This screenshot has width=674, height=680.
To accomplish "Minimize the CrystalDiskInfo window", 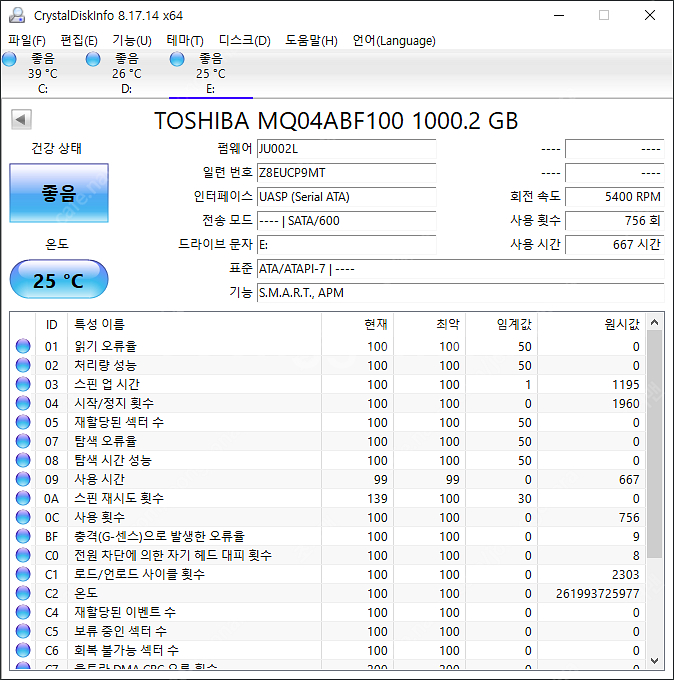I will click(x=559, y=15).
